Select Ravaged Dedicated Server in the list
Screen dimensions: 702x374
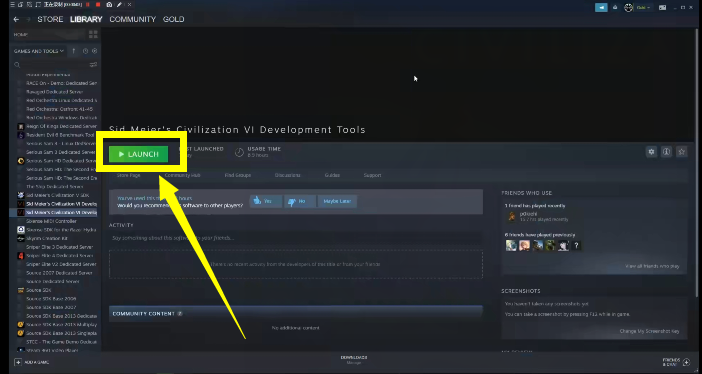coord(54,92)
